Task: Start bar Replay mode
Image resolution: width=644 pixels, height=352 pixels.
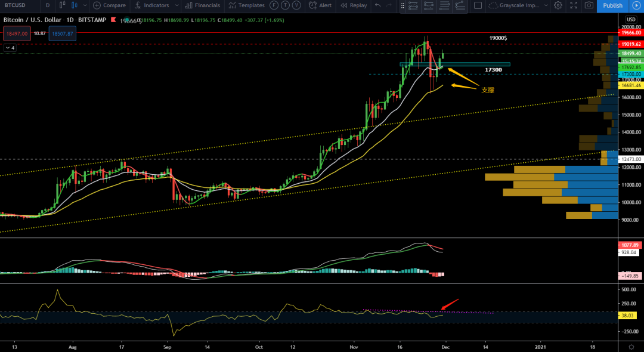Action: [x=354, y=5]
